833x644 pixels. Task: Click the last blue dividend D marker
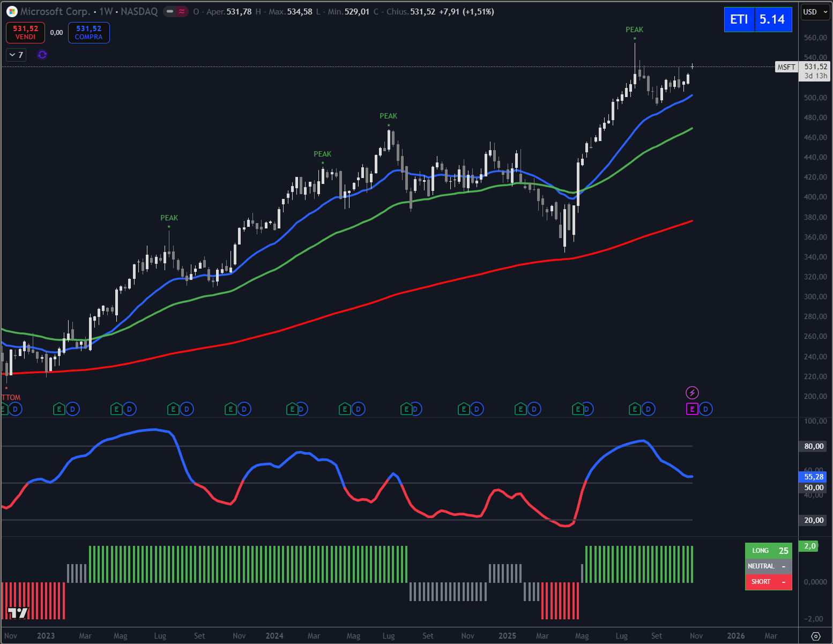pyautogui.click(x=705, y=409)
